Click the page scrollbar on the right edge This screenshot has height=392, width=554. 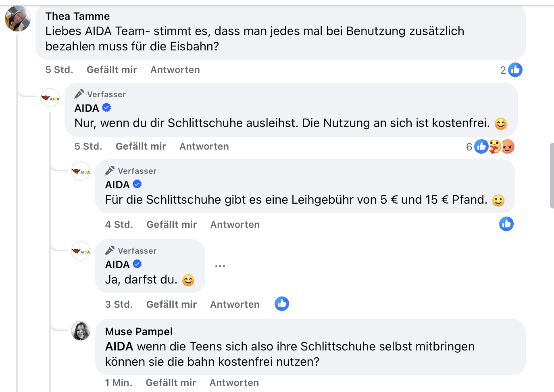552,175
